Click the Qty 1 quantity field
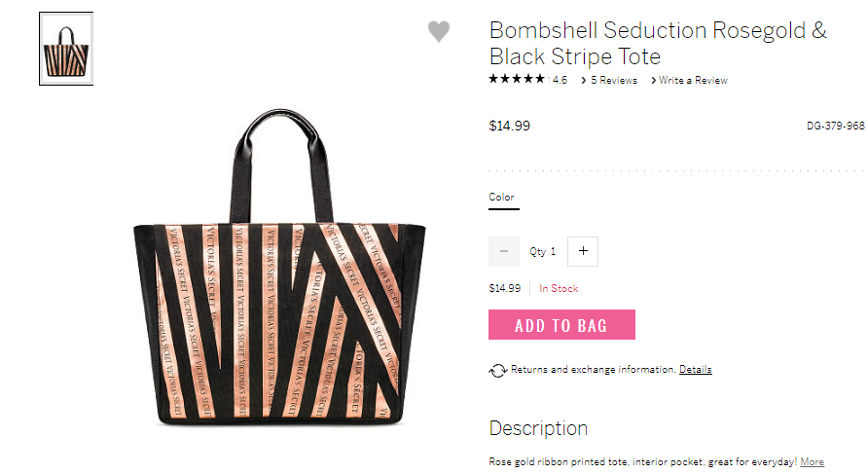 [x=543, y=251]
